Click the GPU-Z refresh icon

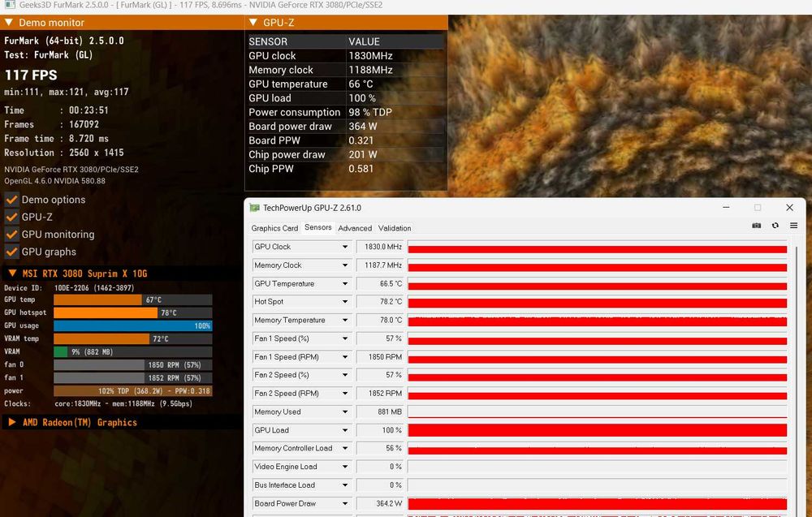[x=775, y=226]
